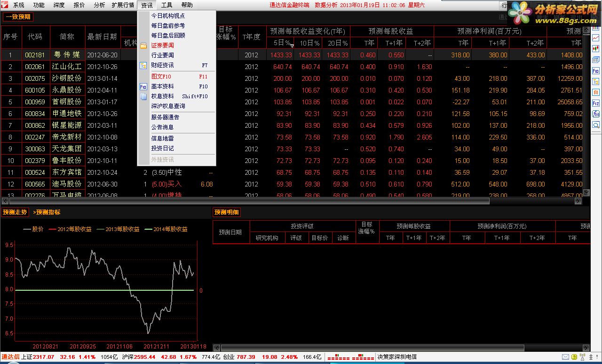Open 服务器通告 from the menu

(176, 117)
